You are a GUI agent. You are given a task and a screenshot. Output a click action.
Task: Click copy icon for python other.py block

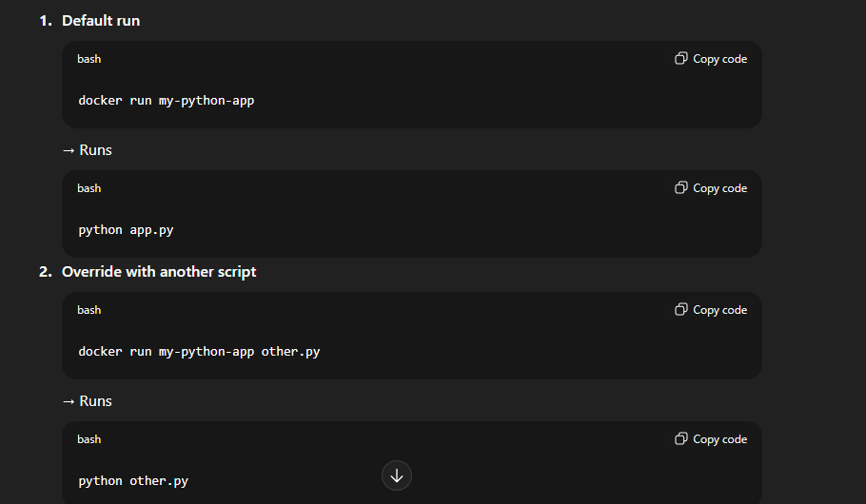pos(681,439)
